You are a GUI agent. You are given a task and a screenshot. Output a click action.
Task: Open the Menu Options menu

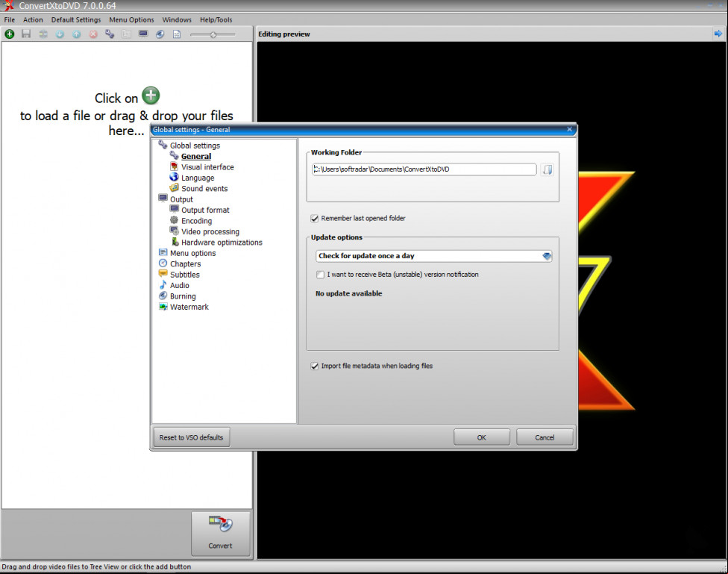(x=131, y=19)
